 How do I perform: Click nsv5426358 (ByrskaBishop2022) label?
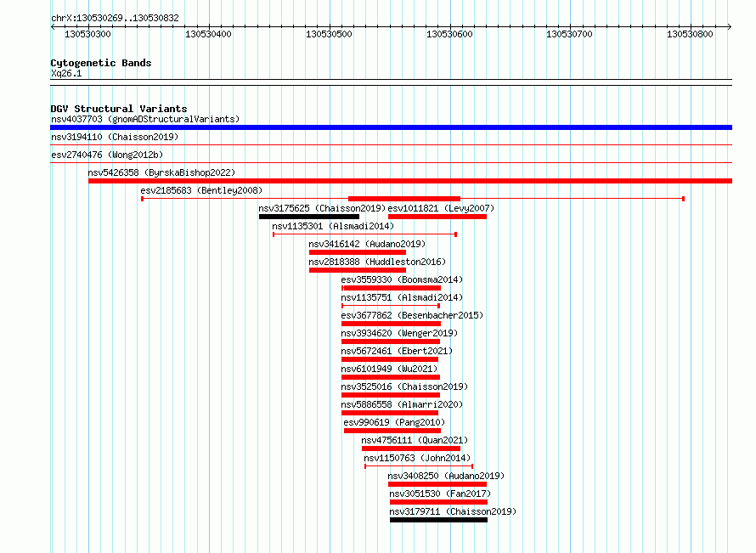pyautogui.click(x=161, y=172)
